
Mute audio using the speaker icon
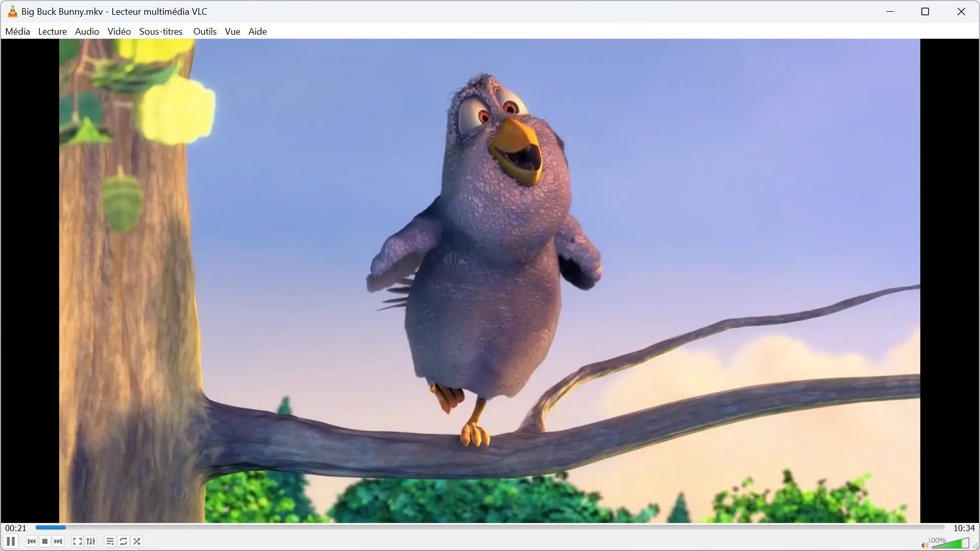924,545
